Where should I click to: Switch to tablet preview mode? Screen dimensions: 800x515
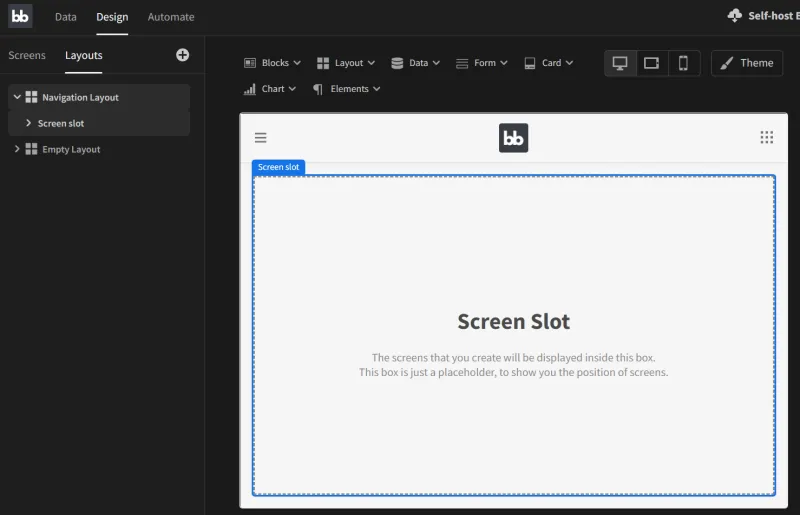click(x=652, y=63)
